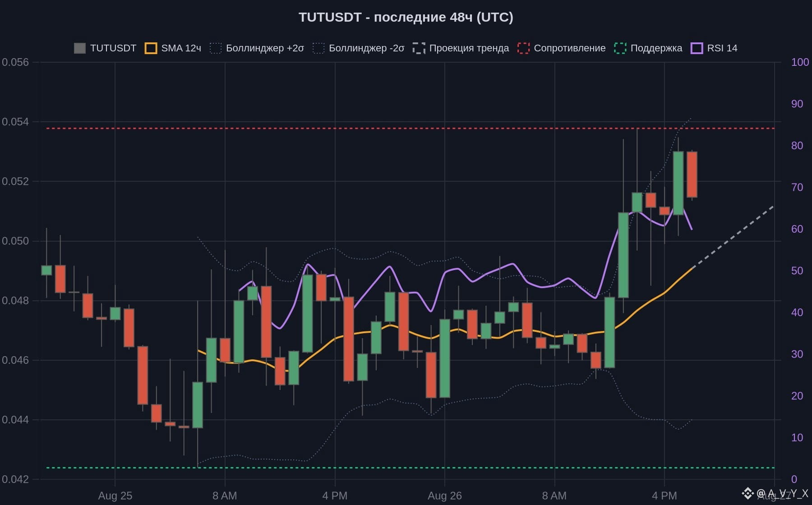This screenshot has height=505, width=812.
Task: Toggle the Сопротивление legend entry
Action: click(x=562, y=48)
